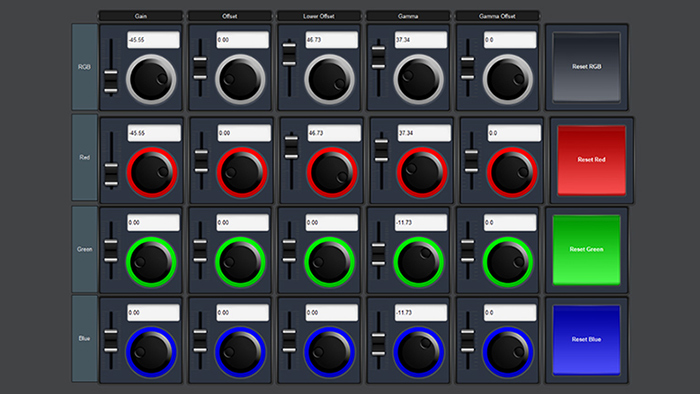Click the Green Gamma Offset slider handle
700x394 pixels.
(467, 251)
